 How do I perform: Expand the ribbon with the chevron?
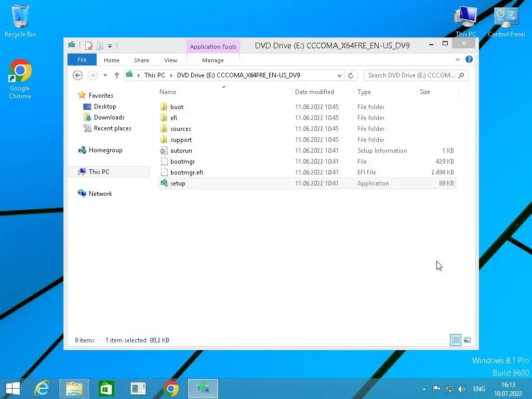click(458, 60)
